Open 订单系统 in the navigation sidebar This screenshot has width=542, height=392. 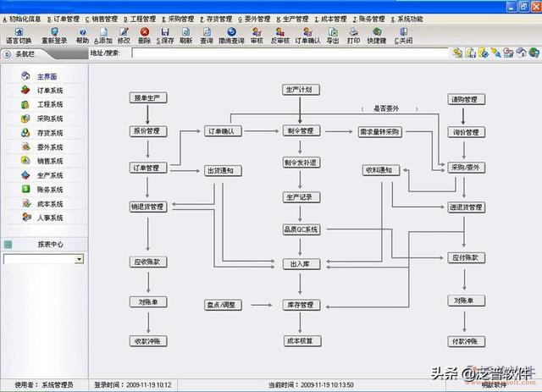click(x=50, y=91)
